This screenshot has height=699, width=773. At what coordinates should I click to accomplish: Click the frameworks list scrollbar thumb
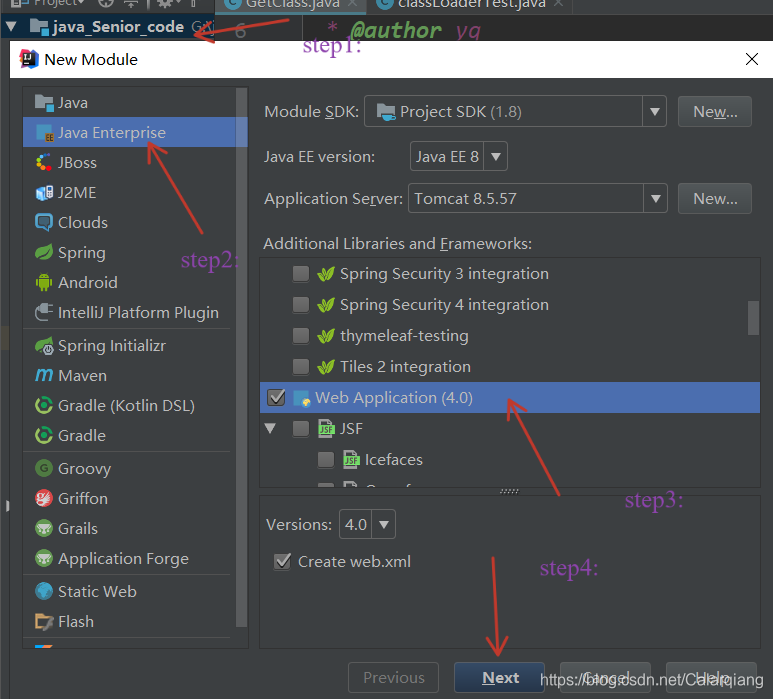click(753, 318)
